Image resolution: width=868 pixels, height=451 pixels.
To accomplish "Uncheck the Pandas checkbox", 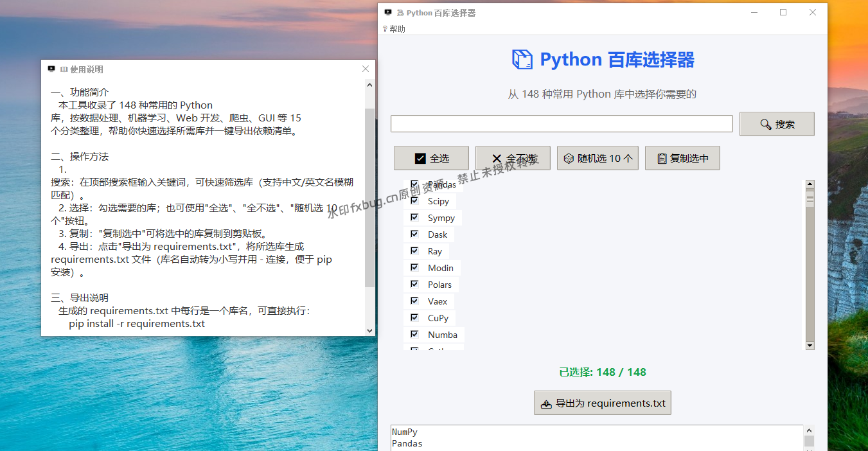I will click(x=414, y=184).
